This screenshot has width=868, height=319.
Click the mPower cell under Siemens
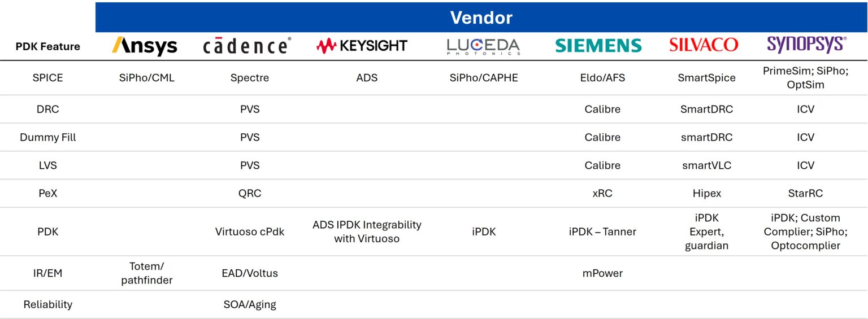(x=602, y=273)
